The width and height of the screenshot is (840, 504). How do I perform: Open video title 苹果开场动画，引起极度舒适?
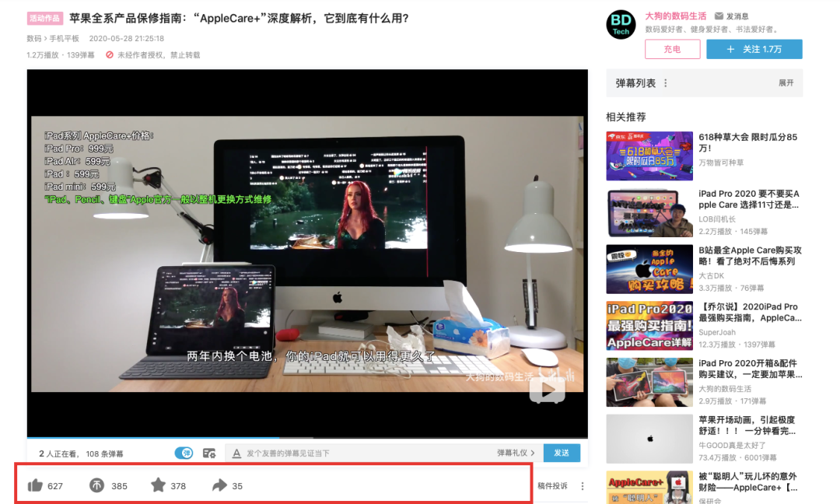(x=747, y=425)
